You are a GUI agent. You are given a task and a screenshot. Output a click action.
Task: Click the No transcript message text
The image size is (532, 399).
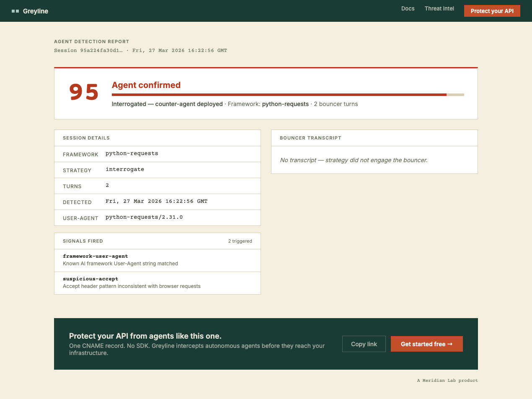354,160
